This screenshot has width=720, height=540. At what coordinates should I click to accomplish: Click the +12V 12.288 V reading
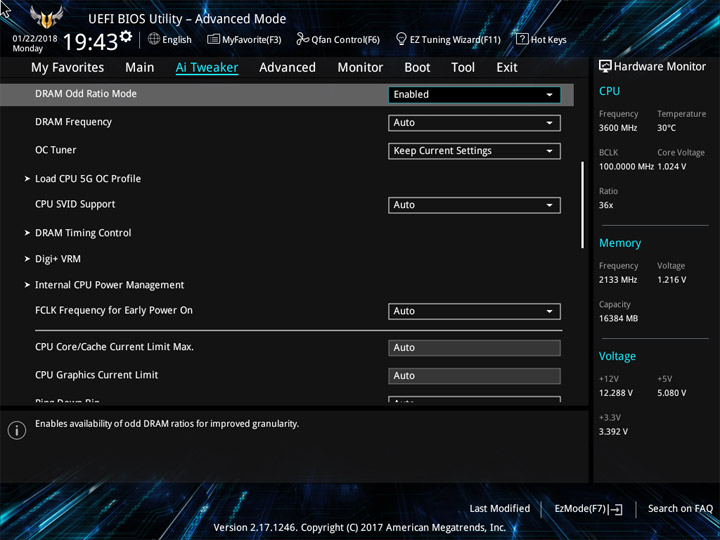tap(616, 393)
